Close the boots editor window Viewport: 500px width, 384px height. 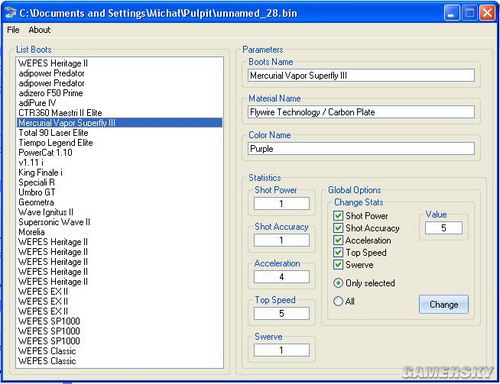pos(487,13)
